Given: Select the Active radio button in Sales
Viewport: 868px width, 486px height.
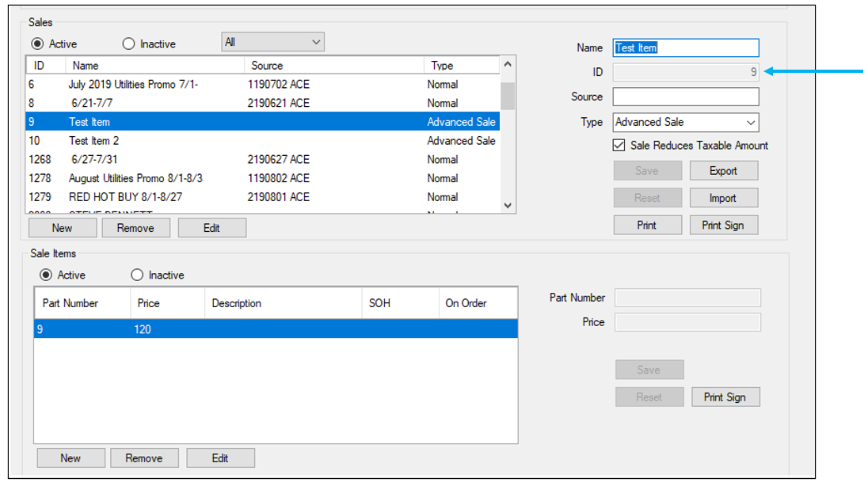Looking at the screenshot, I should (x=37, y=44).
